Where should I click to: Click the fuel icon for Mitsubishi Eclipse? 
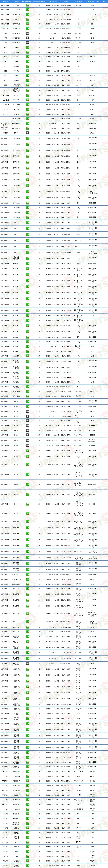(x=28, y=264)
